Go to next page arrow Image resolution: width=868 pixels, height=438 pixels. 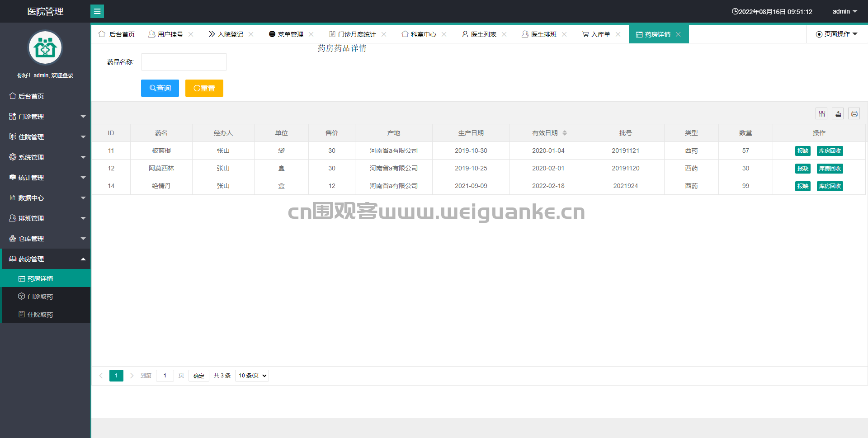point(132,376)
